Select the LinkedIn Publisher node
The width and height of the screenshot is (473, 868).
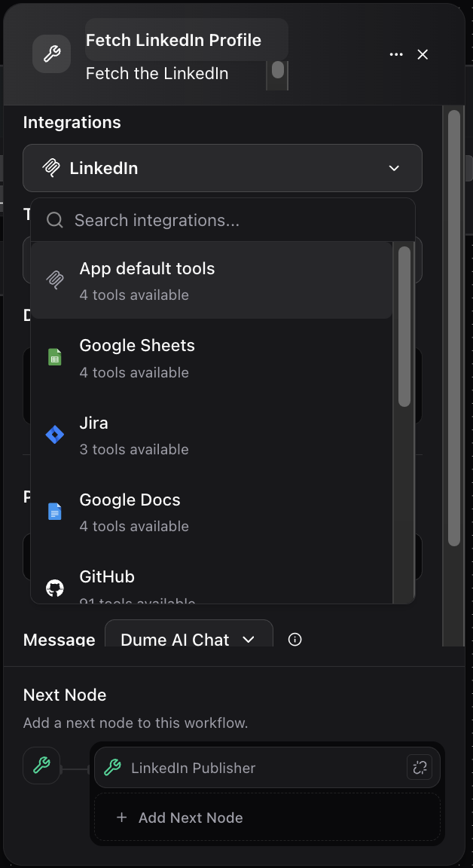point(226,767)
